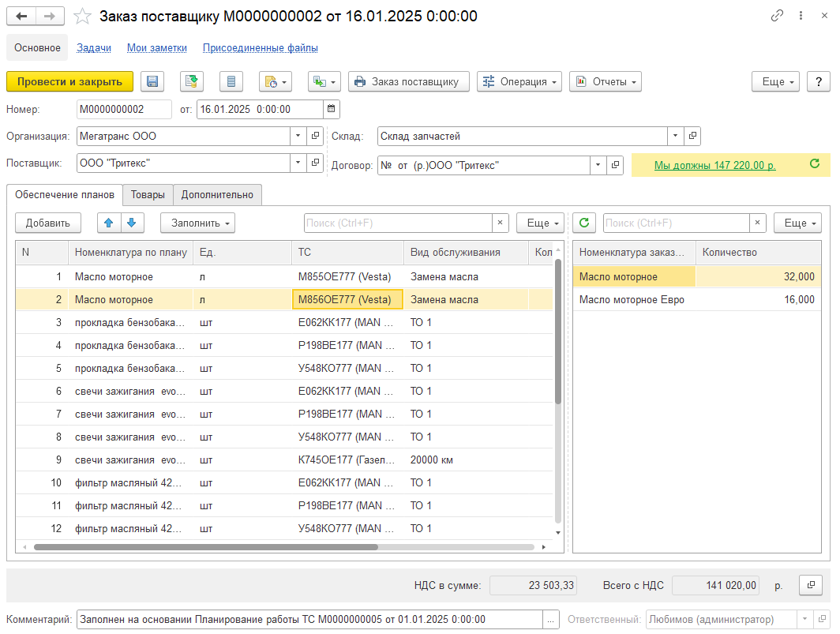Viewport: 840px width, 634px height.
Task: Copy the document link via the chain icon
Action: pos(778,16)
